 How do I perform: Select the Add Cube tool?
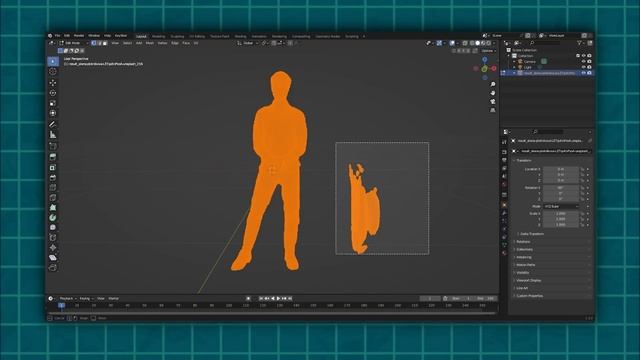pos(53,146)
